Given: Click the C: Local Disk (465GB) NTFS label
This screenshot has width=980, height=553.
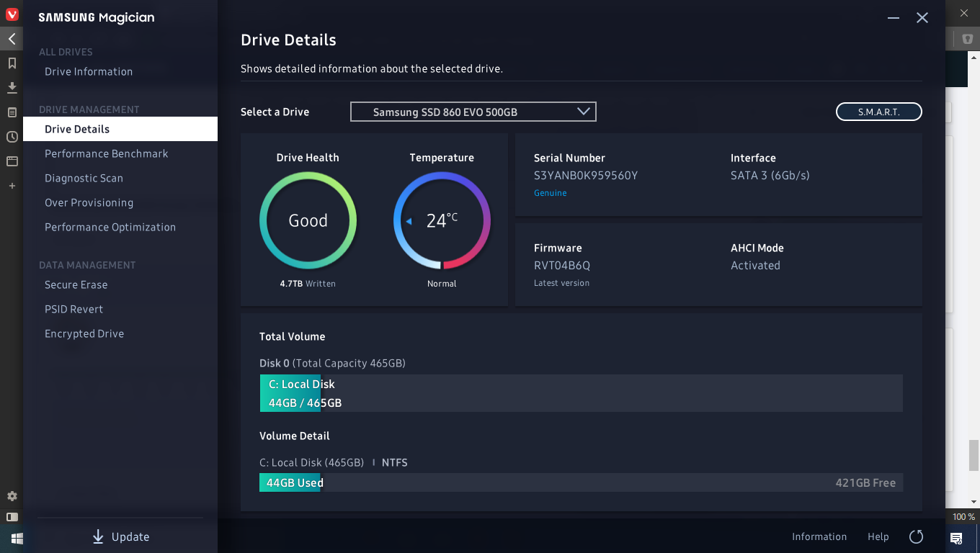Looking at the screenshot, I should (x=334, y=462).
